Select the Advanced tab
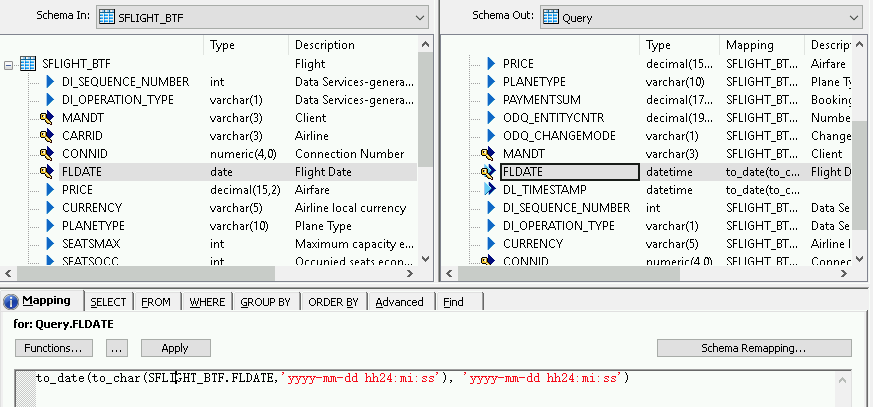The image size is (873, 407). pos(399,302)
